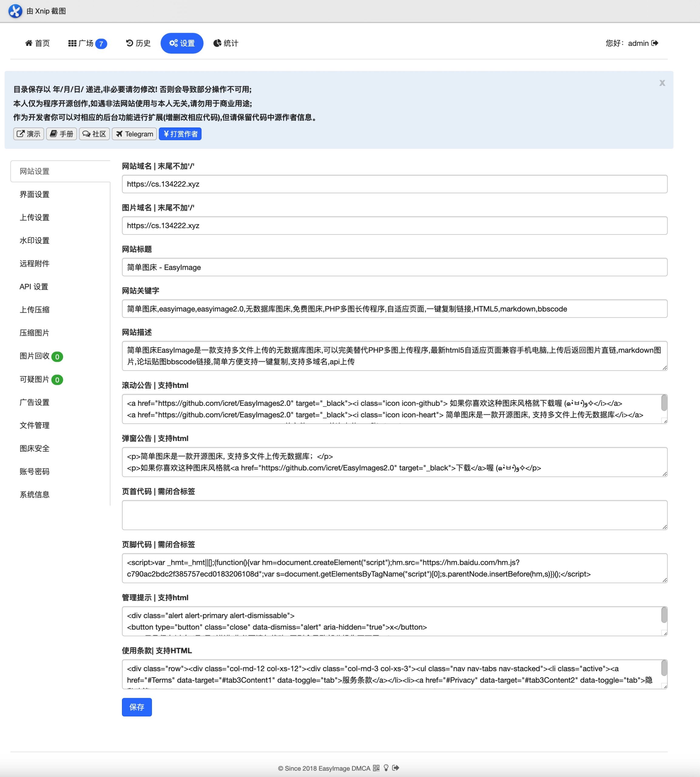Screen dimensions: 700x777
Task: Open the 远程附件 tab
Action: click(x=60, y=263)
